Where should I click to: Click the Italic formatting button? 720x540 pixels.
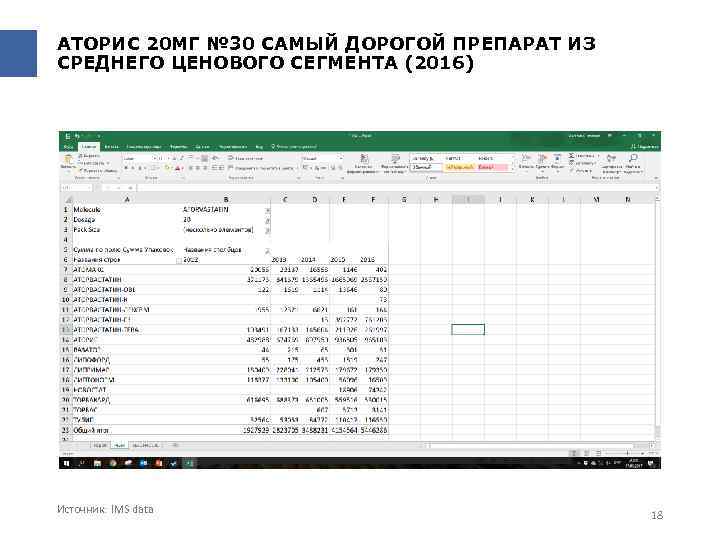133,168
